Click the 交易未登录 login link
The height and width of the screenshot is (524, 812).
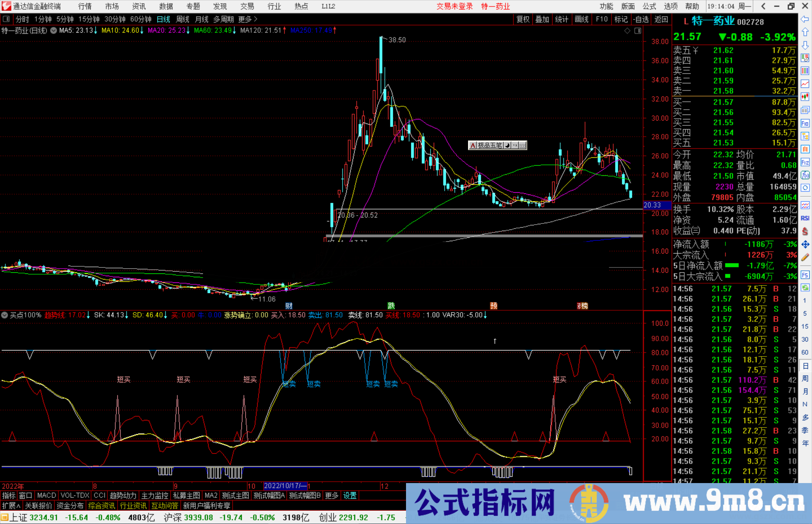click(454, 6)
